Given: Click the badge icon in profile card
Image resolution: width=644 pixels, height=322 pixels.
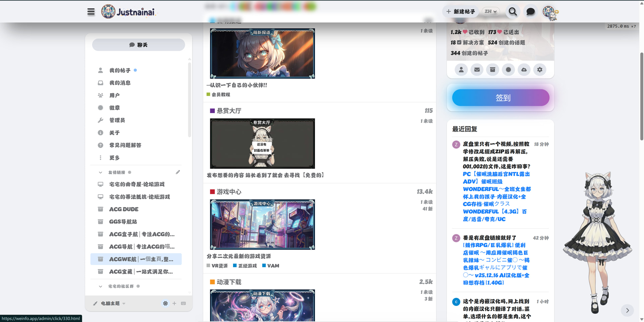Looking at the screenshot, I should pos(508,70).
